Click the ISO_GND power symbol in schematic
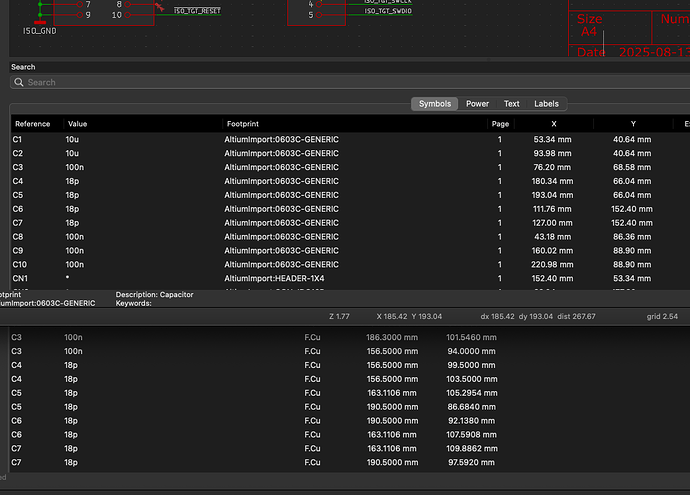 [x=40, y=26]
